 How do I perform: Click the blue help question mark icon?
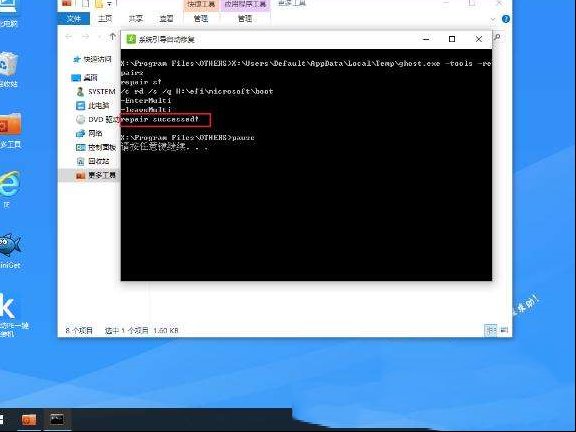(x=505, y=19)
